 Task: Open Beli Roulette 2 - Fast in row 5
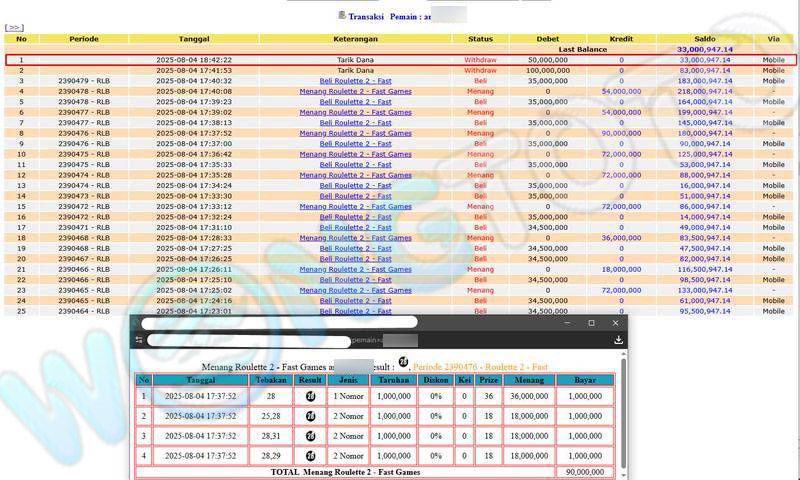tap(356, 102)
